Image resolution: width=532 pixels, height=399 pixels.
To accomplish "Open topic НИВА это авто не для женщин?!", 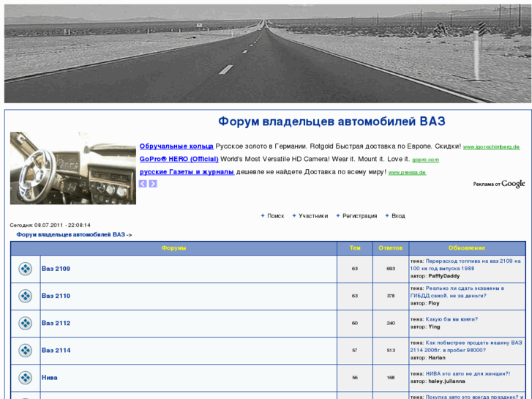I will (x=468, y=373).
